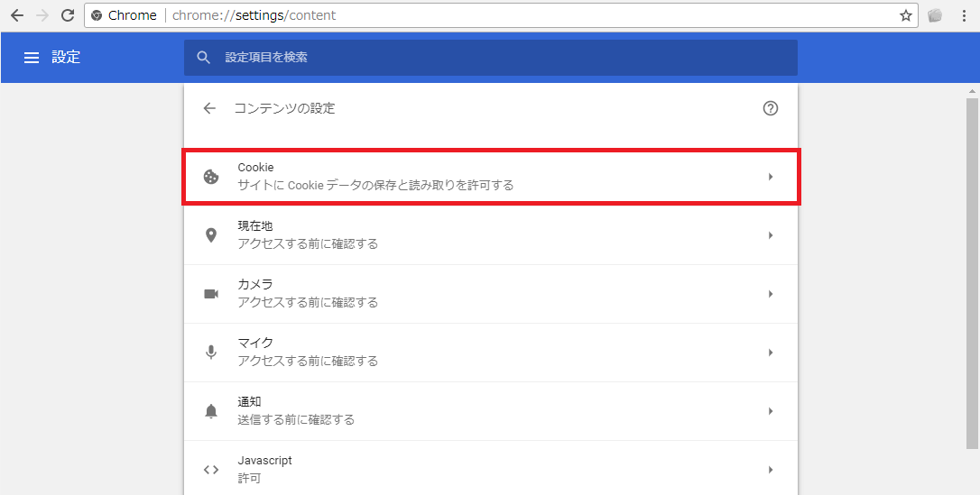Click the Cookie icon
Image resolution: width=980 pixels, height=495 pixels.
click(x=211, y=177)
